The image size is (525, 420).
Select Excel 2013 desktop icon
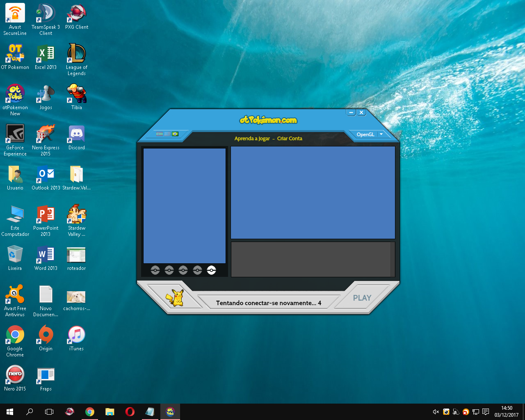click(46, 57)
